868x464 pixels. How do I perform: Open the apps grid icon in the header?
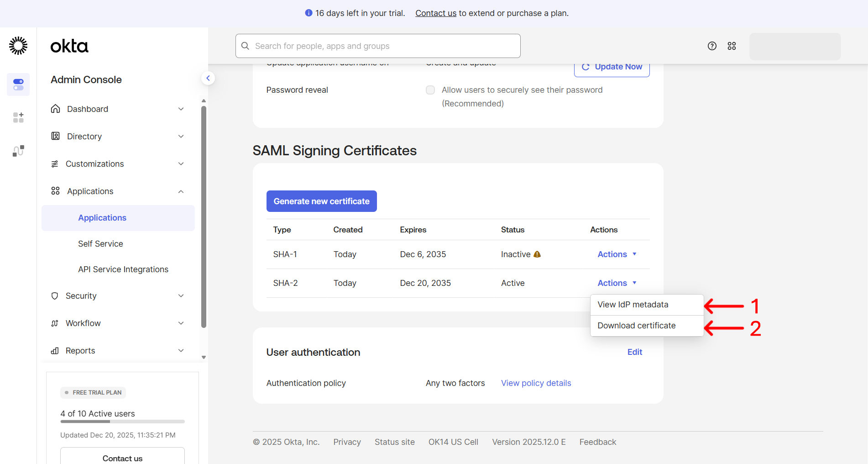click(732, 46)
